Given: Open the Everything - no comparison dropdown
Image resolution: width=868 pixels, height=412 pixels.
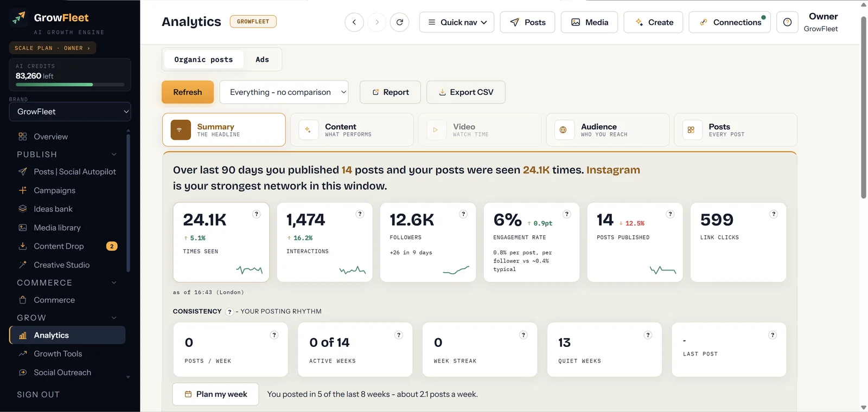Looking at the screenshot, I should coord(284,92).
